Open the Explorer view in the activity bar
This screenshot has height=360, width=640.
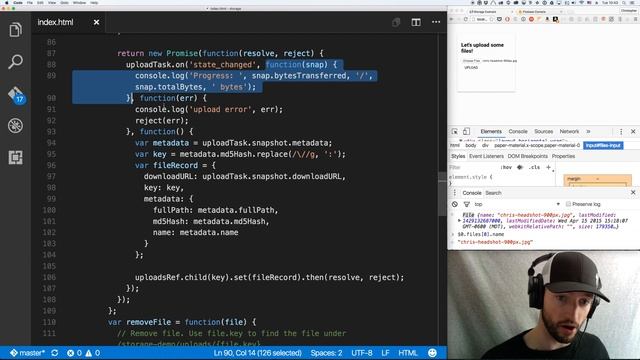tap(16, 30)
